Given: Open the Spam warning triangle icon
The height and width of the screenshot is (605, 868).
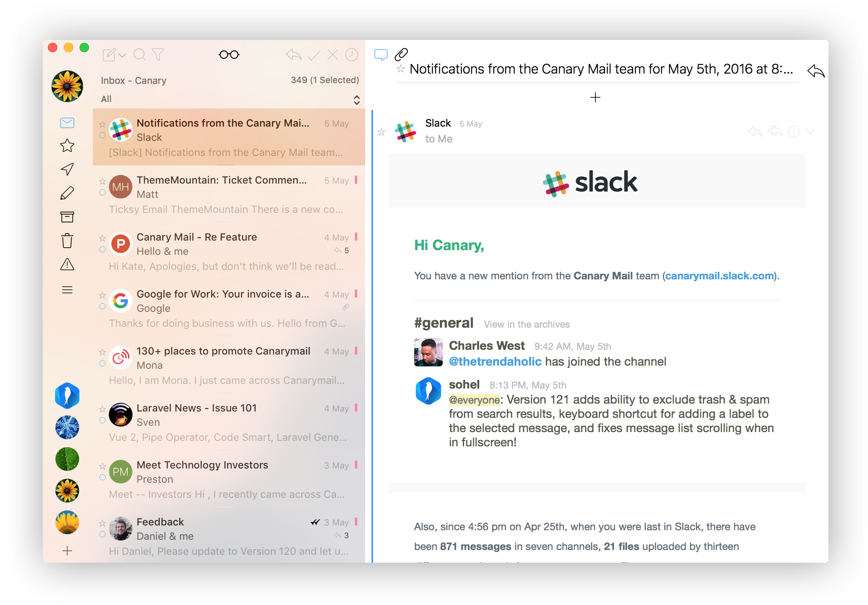Looking at the screenshot, I should [x=67, y=264].
